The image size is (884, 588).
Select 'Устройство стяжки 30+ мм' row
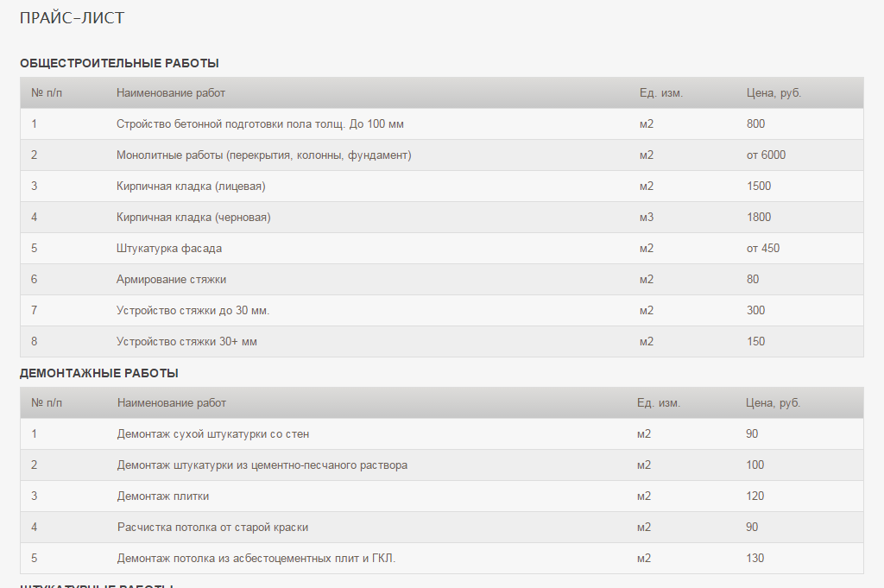[186, 341]
